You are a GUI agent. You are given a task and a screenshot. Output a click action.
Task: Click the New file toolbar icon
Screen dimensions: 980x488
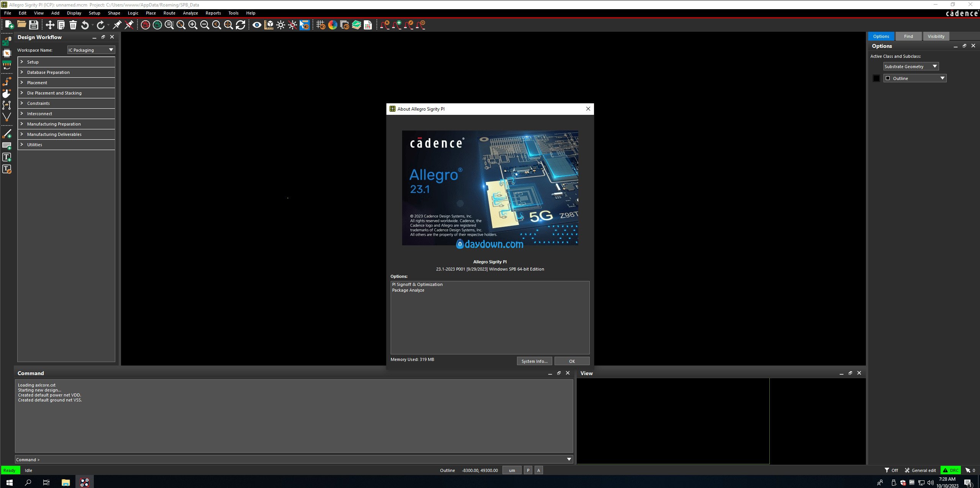[x=10, y=25]
